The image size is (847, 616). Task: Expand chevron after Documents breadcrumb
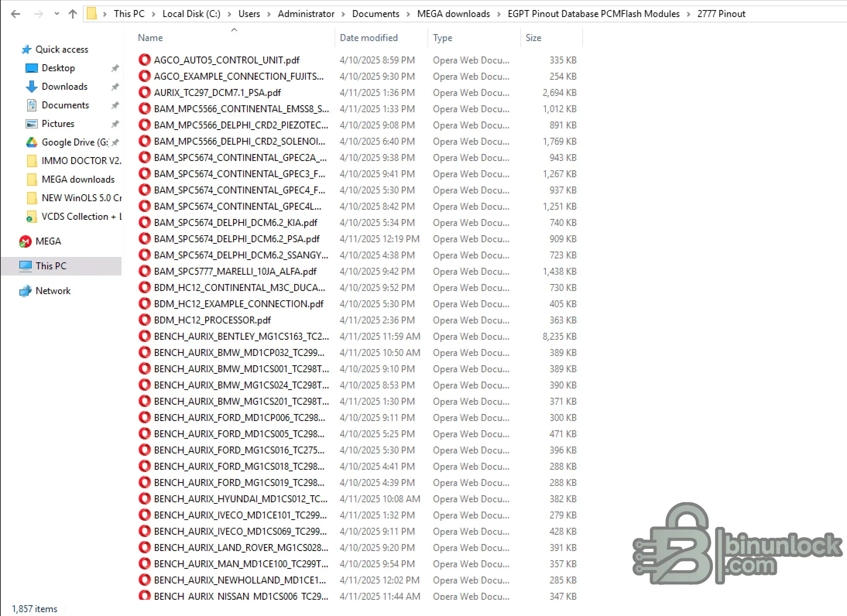[x=408, y=14]
